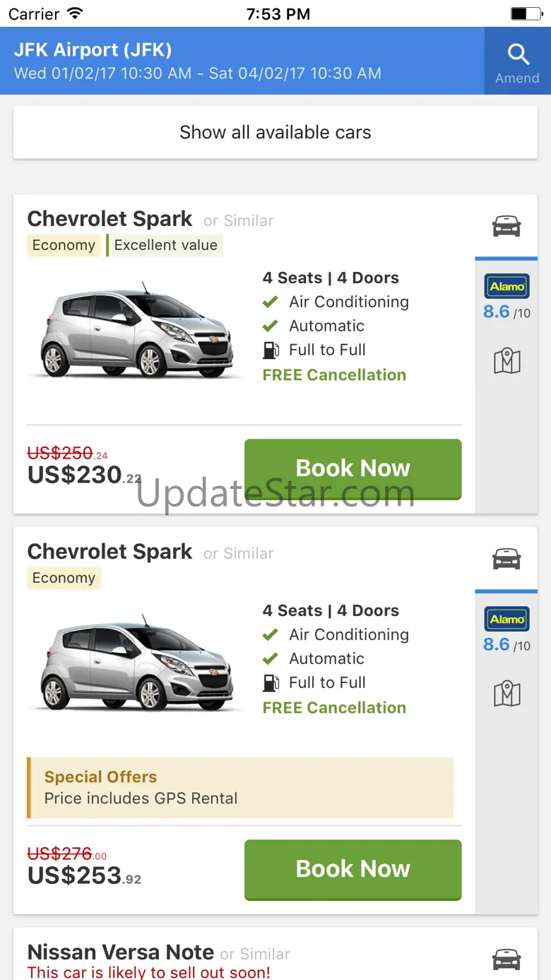The height and width of the screenshot is (980, 551).
Task: Tap the car icon on second Chevrolet Spark card
Action: (x=506, y=559)
